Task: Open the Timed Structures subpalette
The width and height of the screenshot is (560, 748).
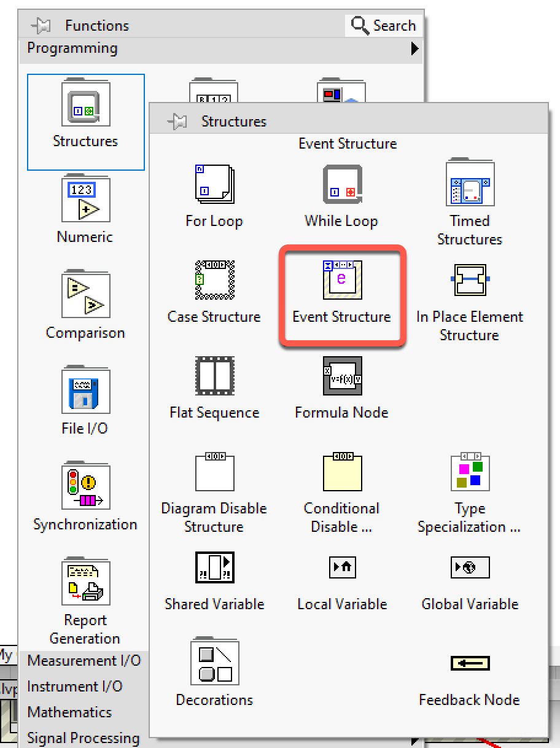Action: [469, 183]
